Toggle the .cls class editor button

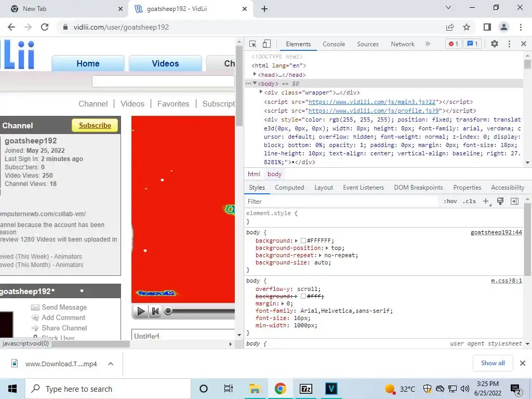469,201
